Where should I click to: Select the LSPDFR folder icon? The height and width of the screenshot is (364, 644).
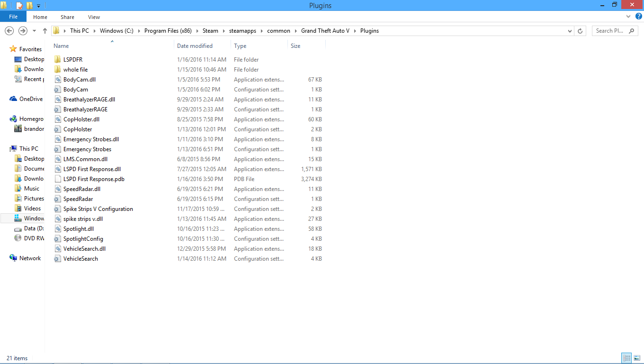pos(58,60)
